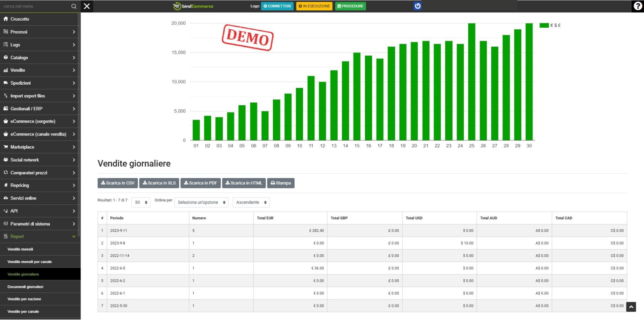Click the scroll-to-top arrow button

(631, 307)
